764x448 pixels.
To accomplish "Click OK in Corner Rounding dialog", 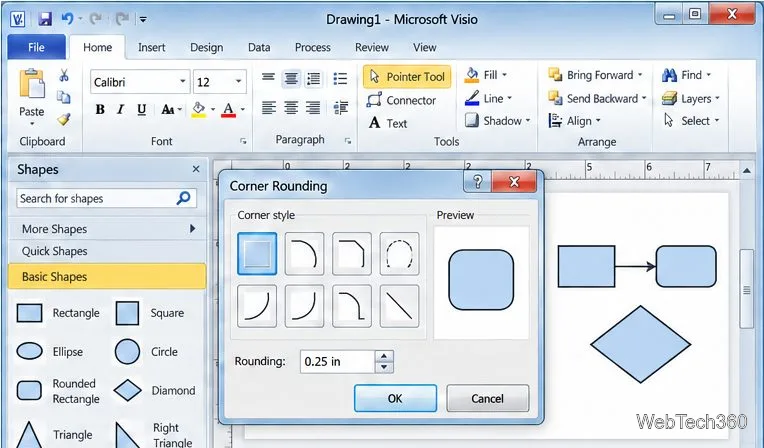I will pos(395,398).
